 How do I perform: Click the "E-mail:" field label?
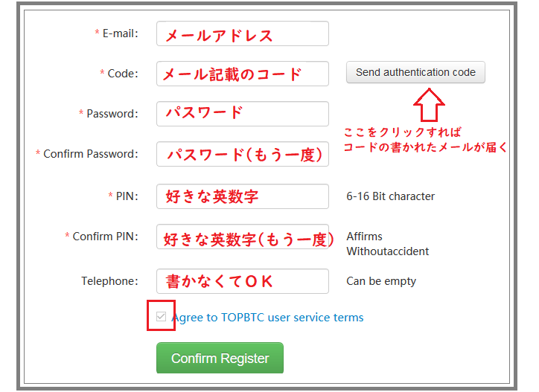(121, 33)
